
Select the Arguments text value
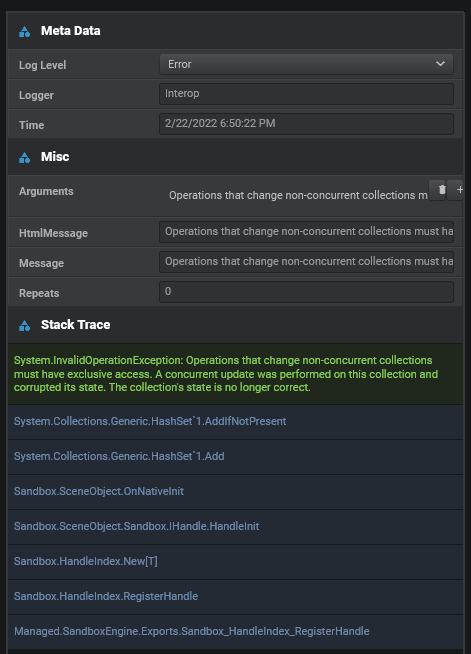coord(298,195)
